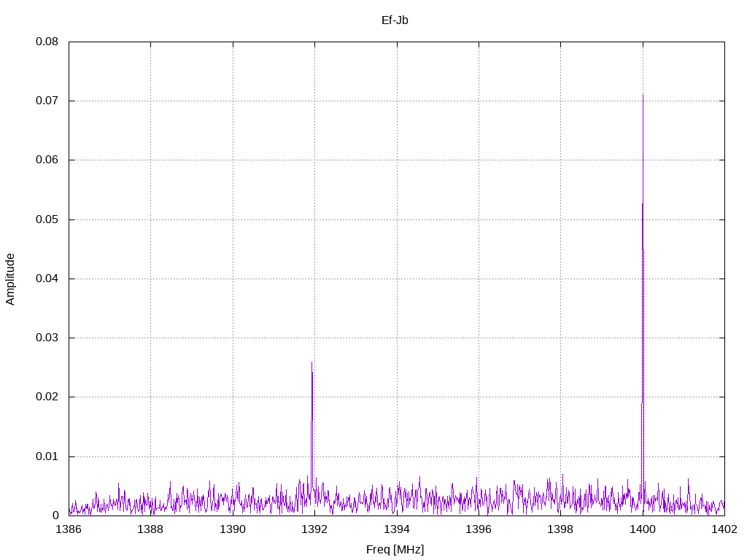Click the 1398 x-axis tick label
The width and height of the screenshot is (747, 560).
pyautogui.click(x=561, y=529)
